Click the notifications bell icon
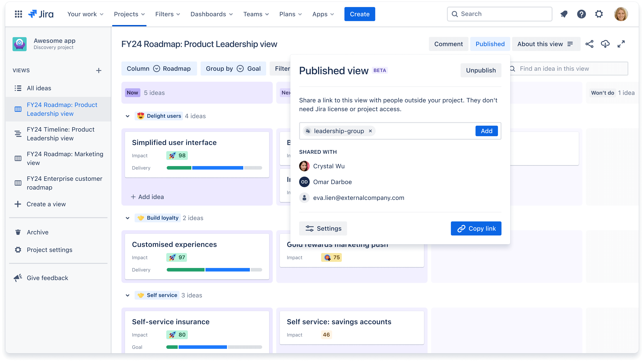Screen dimensions: 644x362 coord(564,14)
